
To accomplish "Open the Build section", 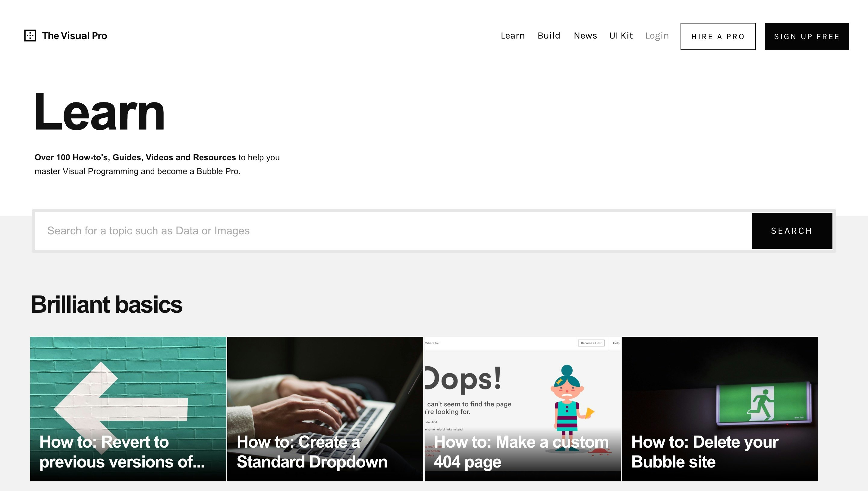I will tap(549, 36).
